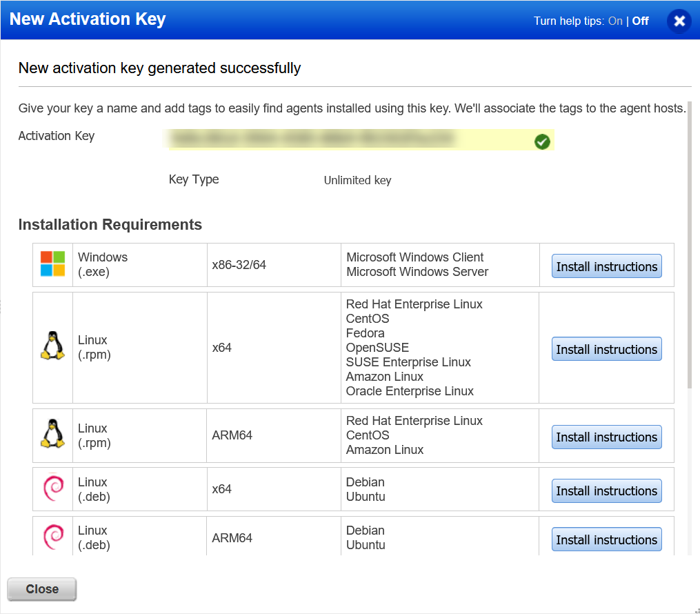This screenshot has width=700, height=614.
Task: Click the 'x86-32/64' architecture cell
Action: 274,265
